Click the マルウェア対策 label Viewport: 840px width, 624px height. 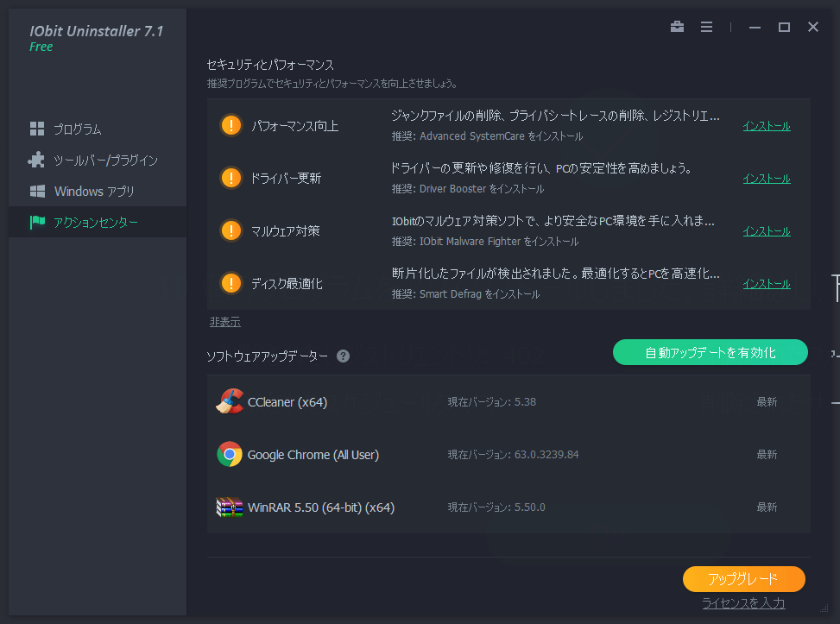pos(286,230)
